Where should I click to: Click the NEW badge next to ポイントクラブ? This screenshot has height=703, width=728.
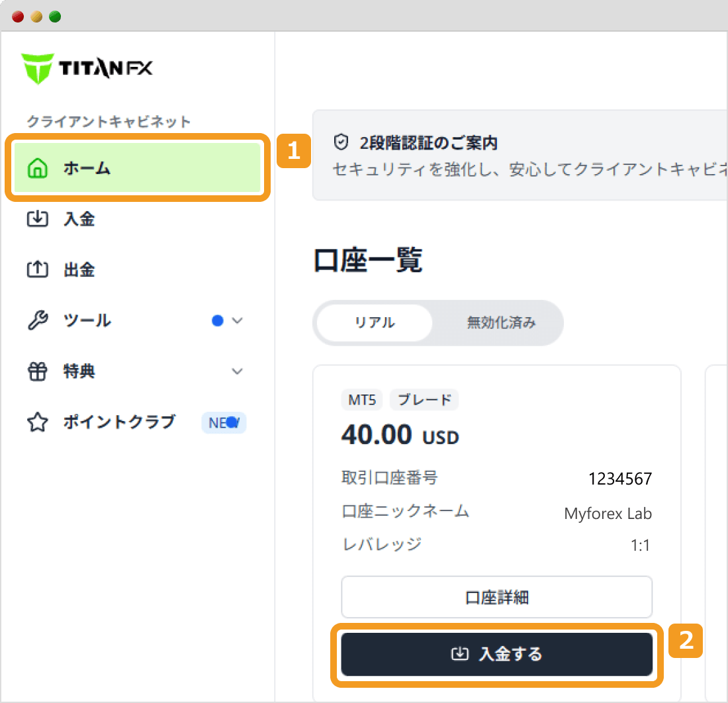coord(224,422)
